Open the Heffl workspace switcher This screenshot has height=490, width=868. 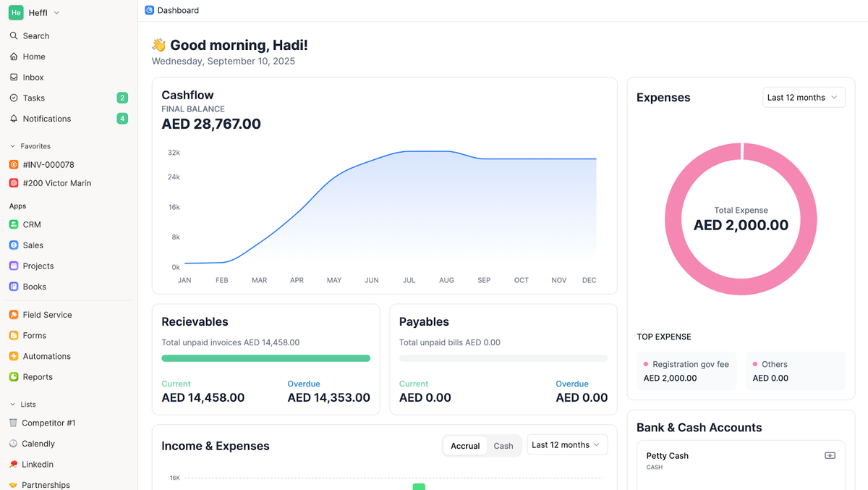(x=34, y=12)
